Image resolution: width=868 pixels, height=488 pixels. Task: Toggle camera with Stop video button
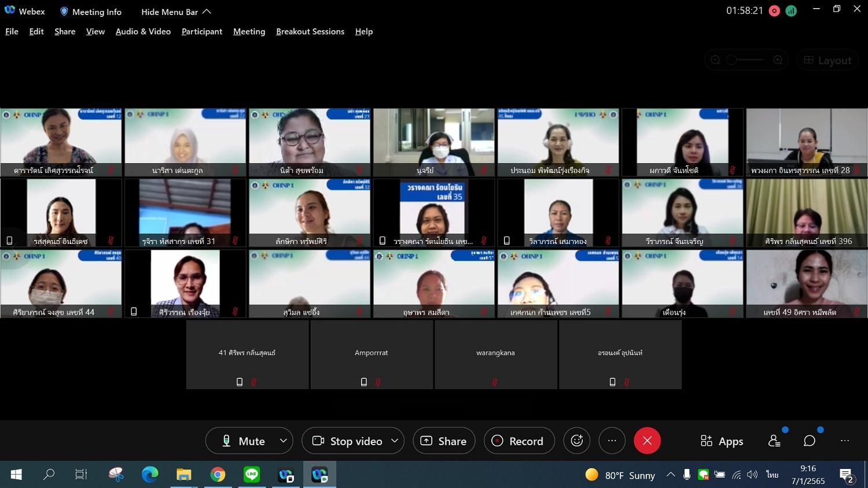(x=347, y=441)
